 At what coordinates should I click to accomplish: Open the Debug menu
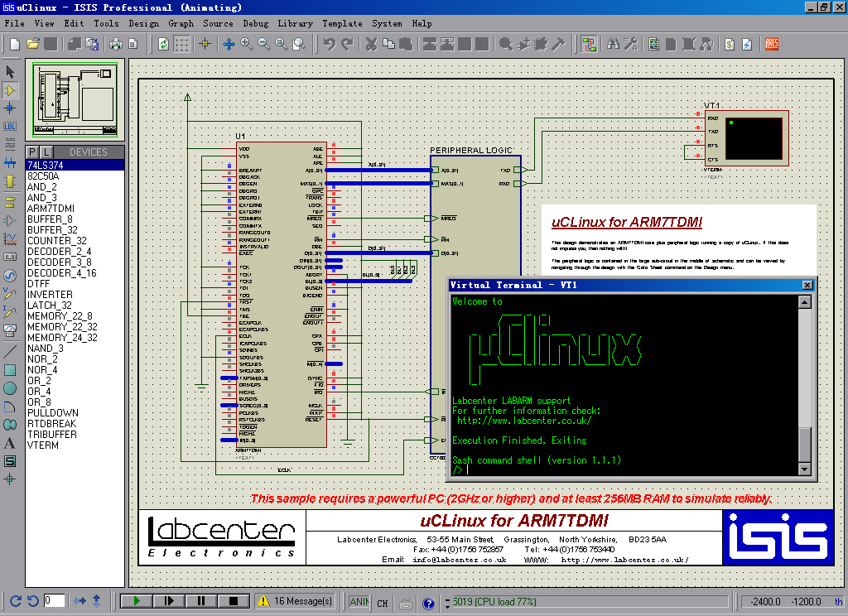(x=255, y=23)
